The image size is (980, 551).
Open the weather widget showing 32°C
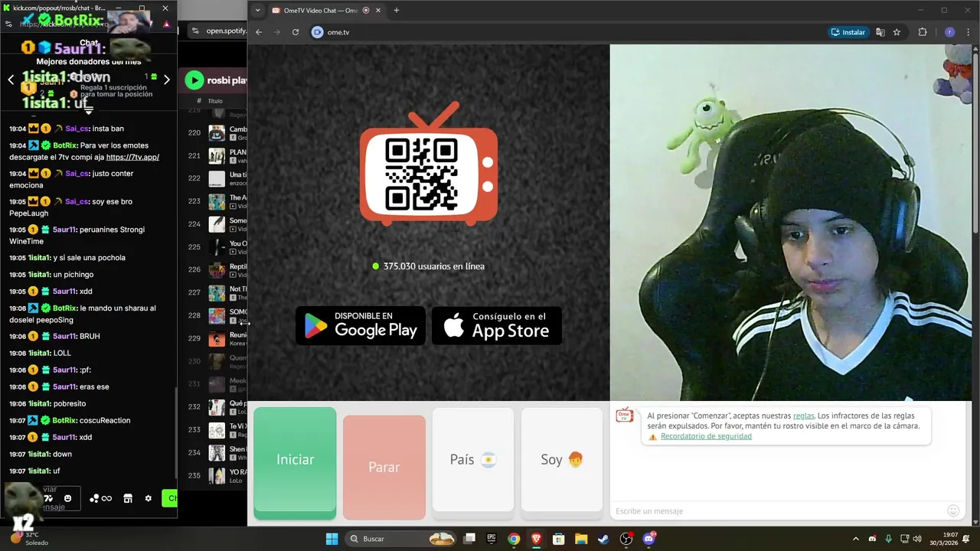[x=28, y=539]
